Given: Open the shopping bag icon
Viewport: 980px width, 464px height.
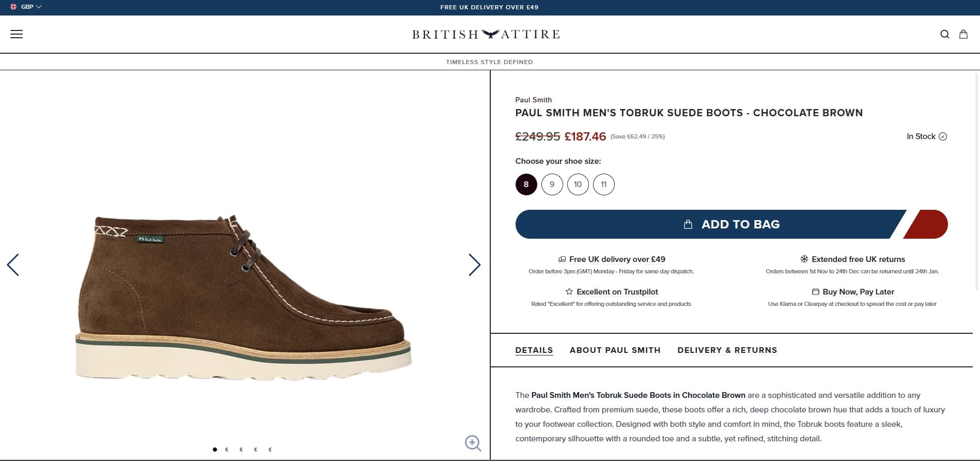Looking at the screenshot, I should point(963,34).
